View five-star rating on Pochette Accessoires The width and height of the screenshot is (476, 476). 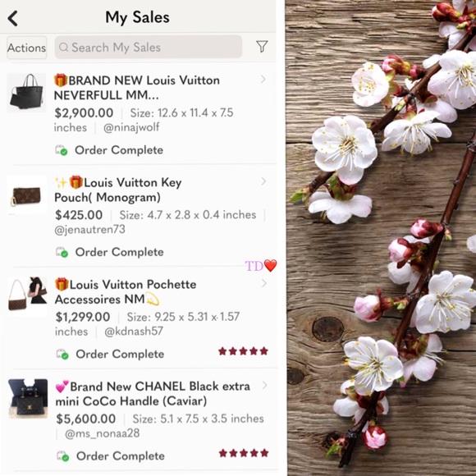tap(243, 351)
